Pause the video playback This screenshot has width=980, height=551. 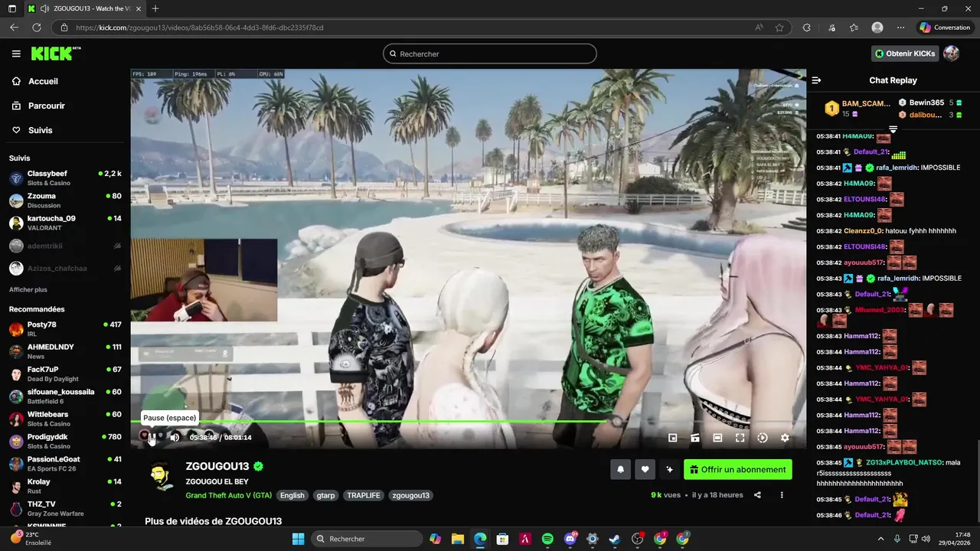[152, 437]
